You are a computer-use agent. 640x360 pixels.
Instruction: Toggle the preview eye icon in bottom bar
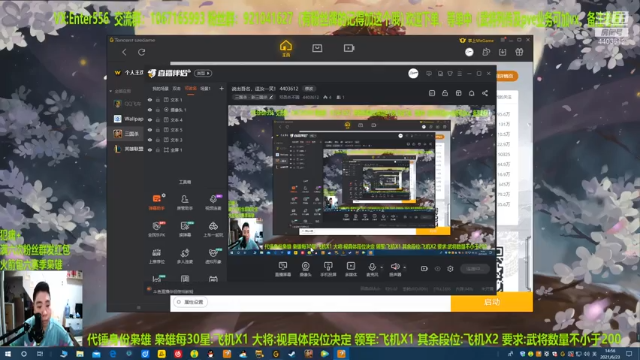point(437,269)
